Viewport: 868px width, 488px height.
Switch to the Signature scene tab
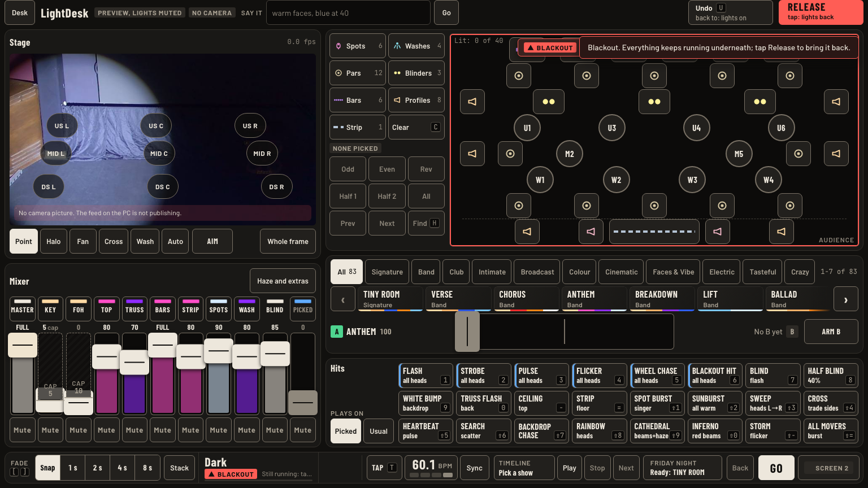(387, 272)
